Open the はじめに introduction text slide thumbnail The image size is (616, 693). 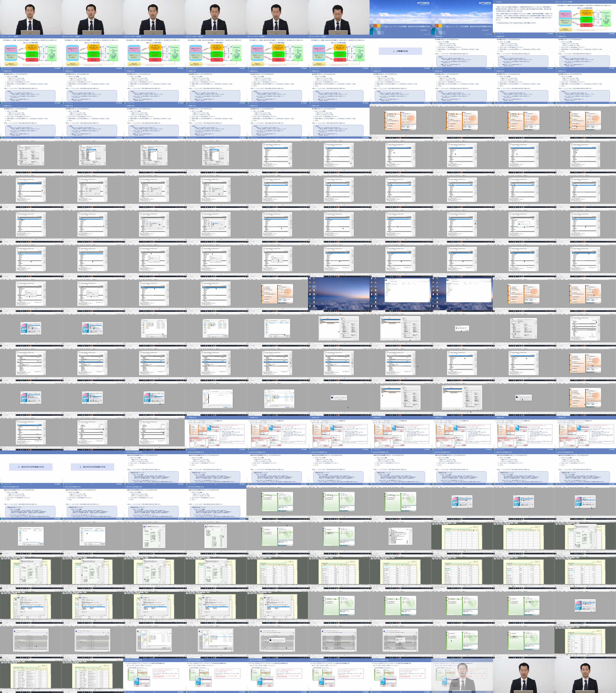523,17
